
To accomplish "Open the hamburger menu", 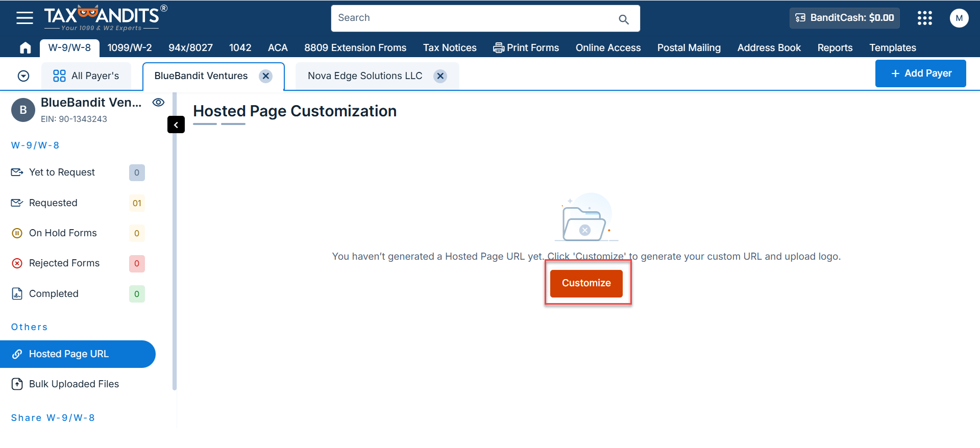I will [x=24, y=18].
